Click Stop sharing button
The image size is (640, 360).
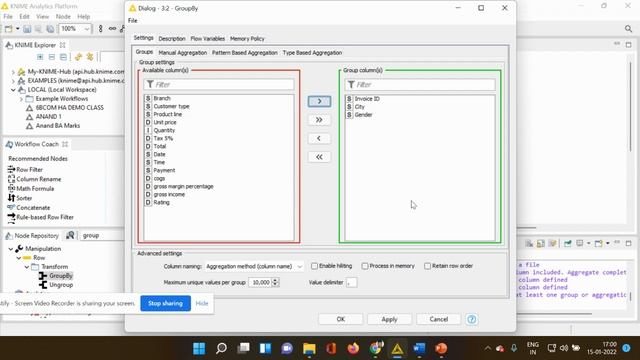[165, 303]
